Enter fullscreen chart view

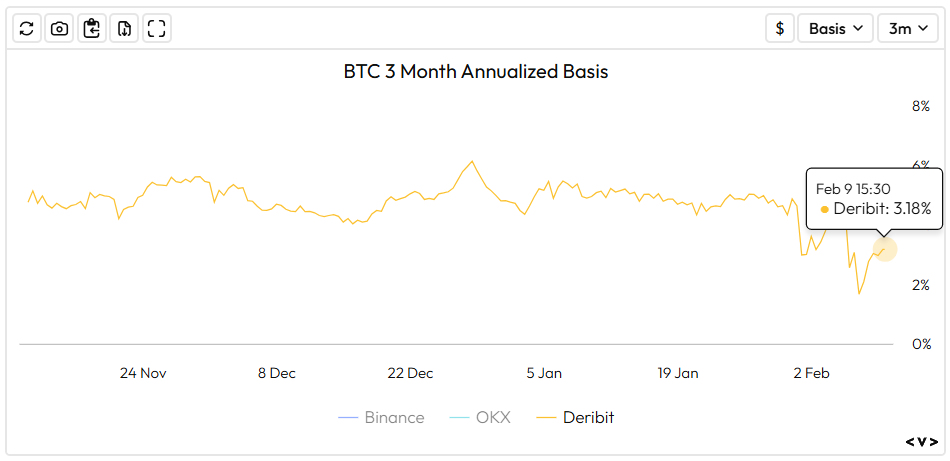point(155,28)
